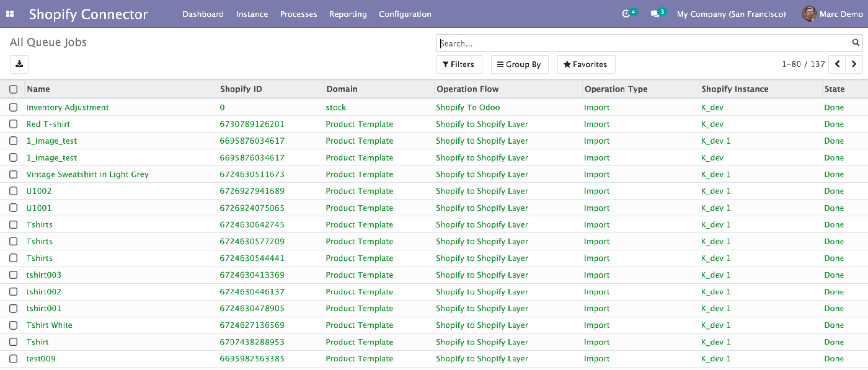Viewport: 868px width, 370px height.
Task: Click Shopify ID 6730789126201
Action: coord(252,124)
